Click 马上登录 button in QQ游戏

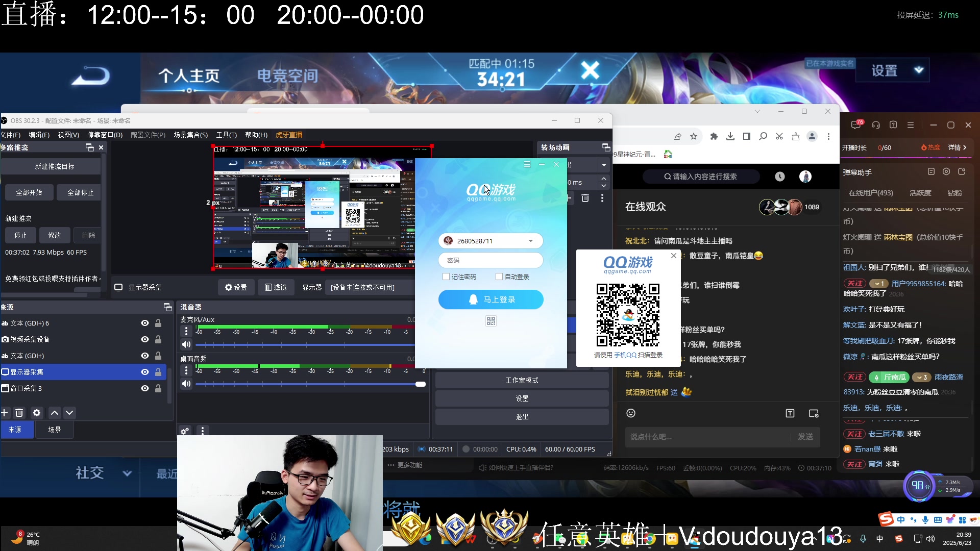(491, 299)
